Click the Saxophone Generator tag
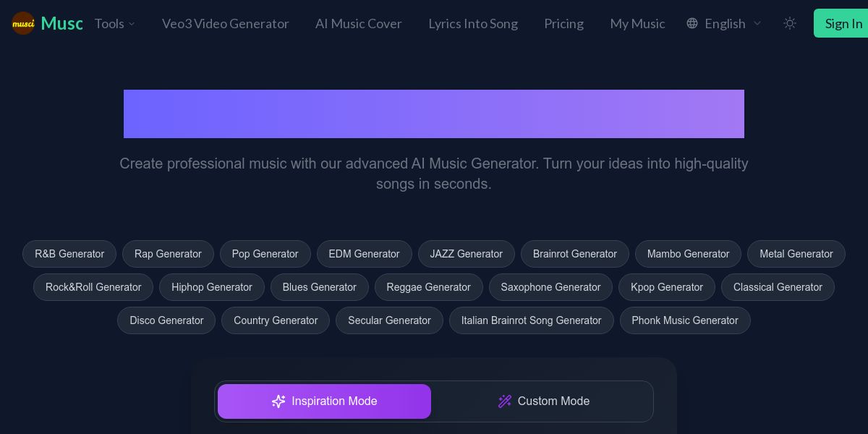The width and height of the screenshot is (868, 434). [550, 287]
